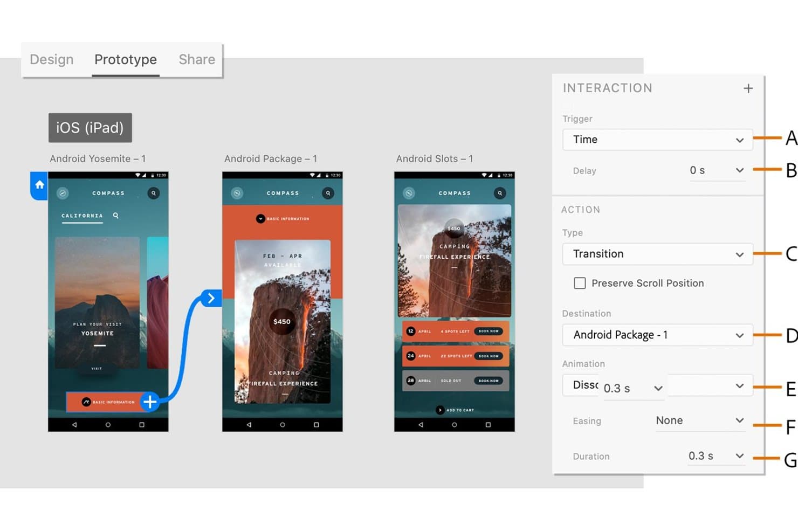Enable Preserve Scroll Position checkbox
Viewport: 798px width, 532px height.
tap(580, 283)
